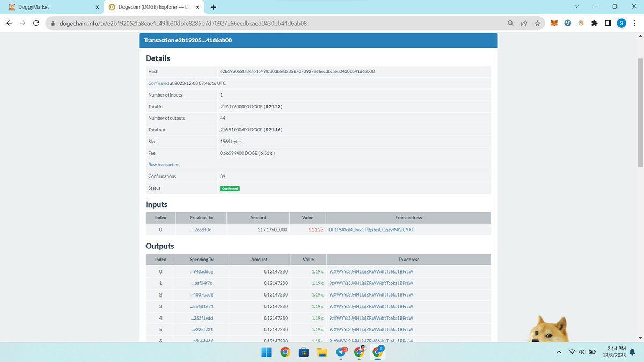View site information via the lock icon

click(53, 24)
